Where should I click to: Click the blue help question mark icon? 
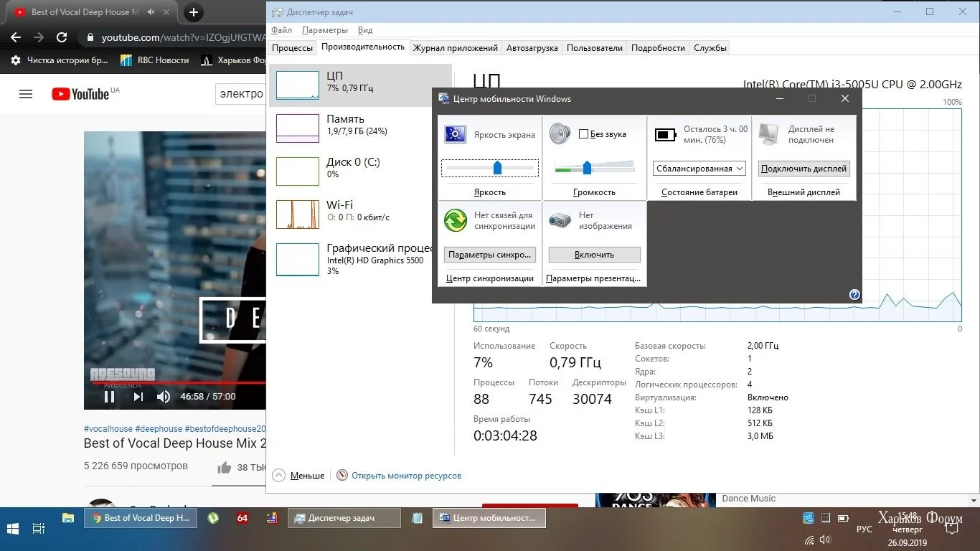coord(854,295)
